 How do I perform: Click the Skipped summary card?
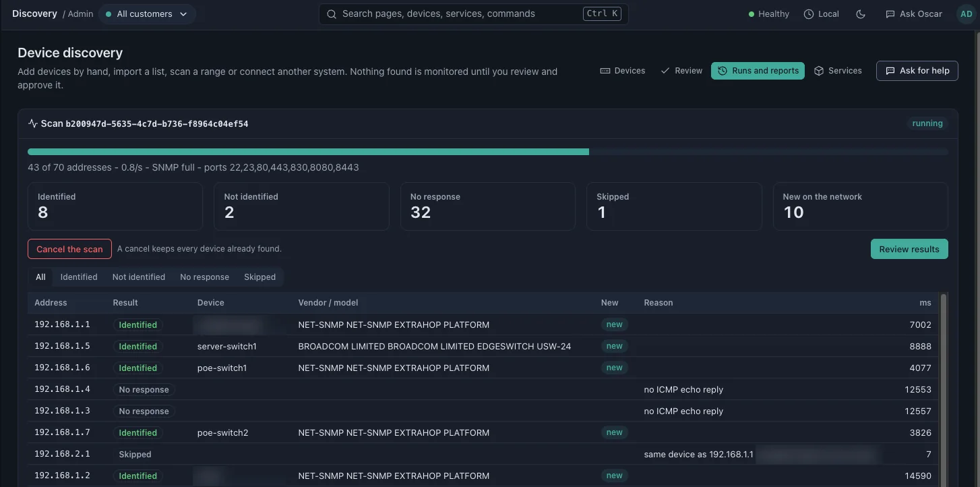[674, 206]
